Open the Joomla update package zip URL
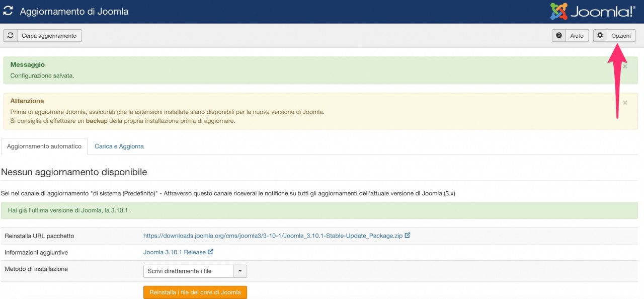This screenshot has height=299, width=644. pos(273,236)
